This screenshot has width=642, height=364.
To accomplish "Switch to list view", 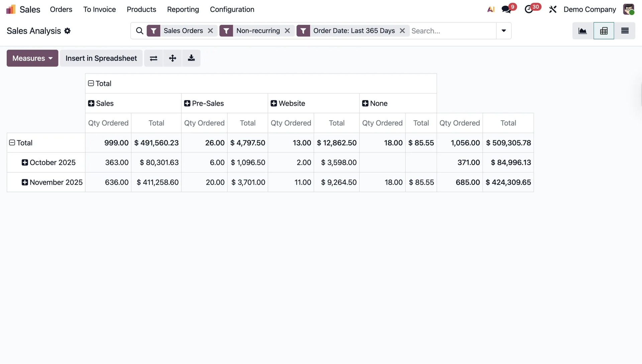I will [625, 31].
